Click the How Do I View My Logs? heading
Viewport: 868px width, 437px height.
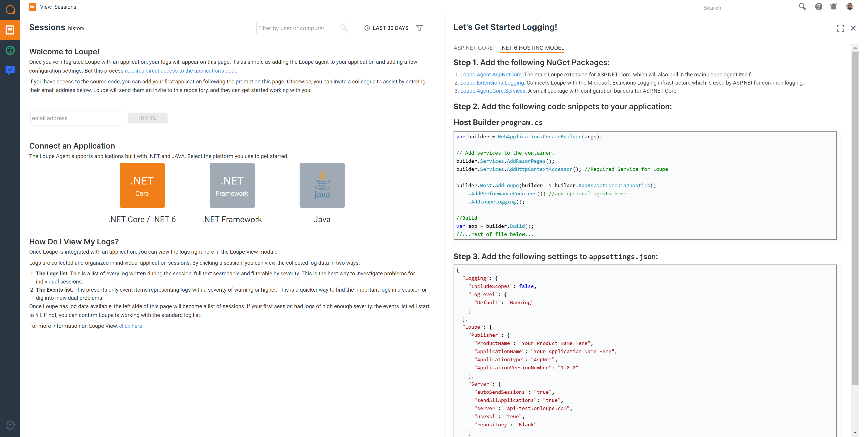74,242
